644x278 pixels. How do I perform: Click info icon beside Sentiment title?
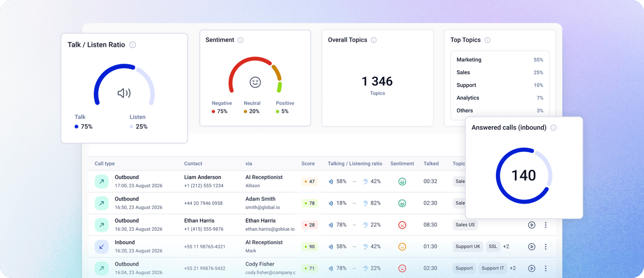[240, 40]
